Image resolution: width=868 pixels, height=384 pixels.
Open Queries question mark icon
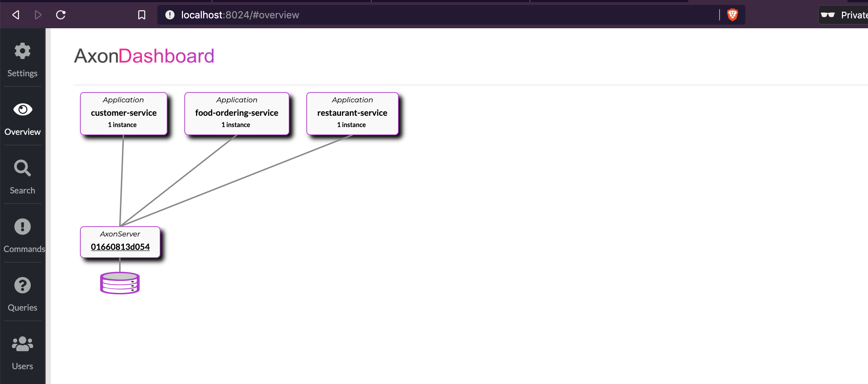[22, 285]
